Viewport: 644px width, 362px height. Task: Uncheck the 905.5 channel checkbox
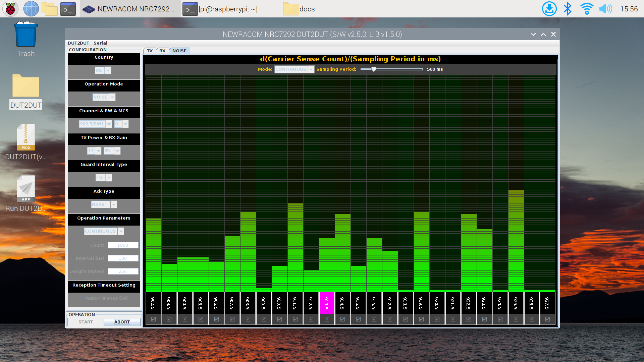tap(201, 319)
